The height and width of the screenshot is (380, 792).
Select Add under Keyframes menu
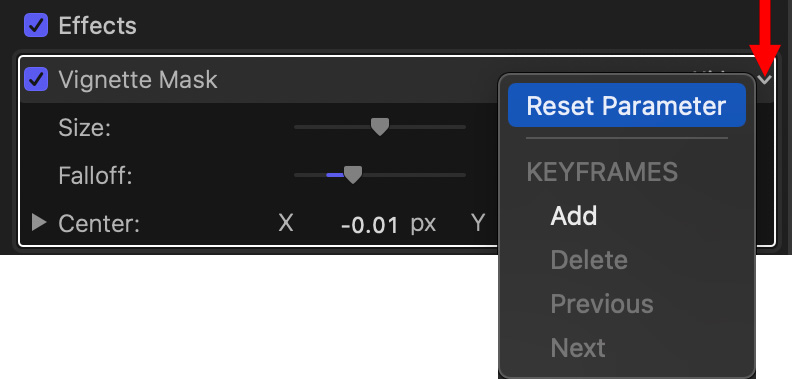click(574, 216)
